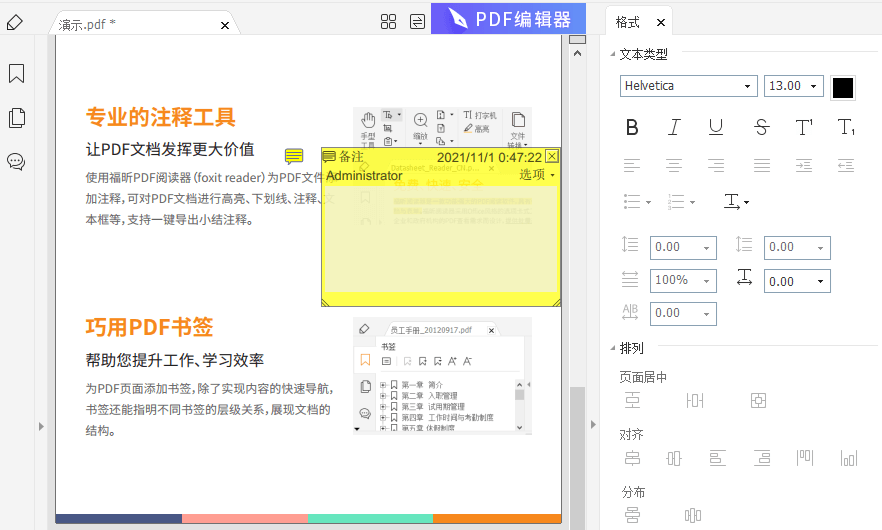This screenshot has width=882, height=530.
Task: Expand the 100% character scale dropdown
Action: (x=683, y=281)
